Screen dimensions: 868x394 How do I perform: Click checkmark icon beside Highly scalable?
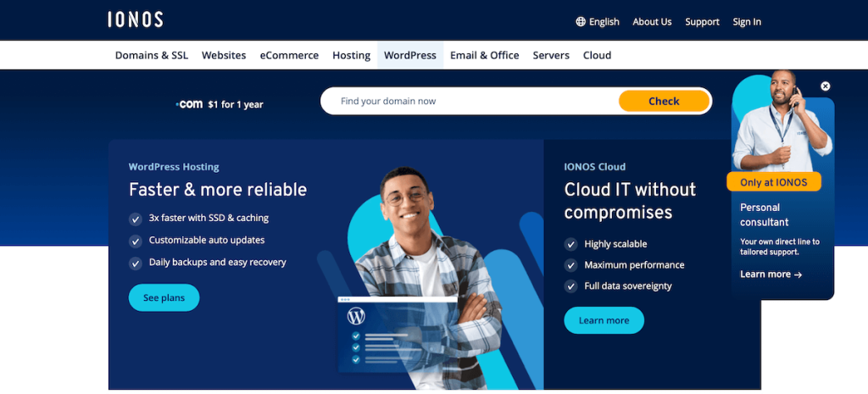pyautogui.click(x=570, y=244)
